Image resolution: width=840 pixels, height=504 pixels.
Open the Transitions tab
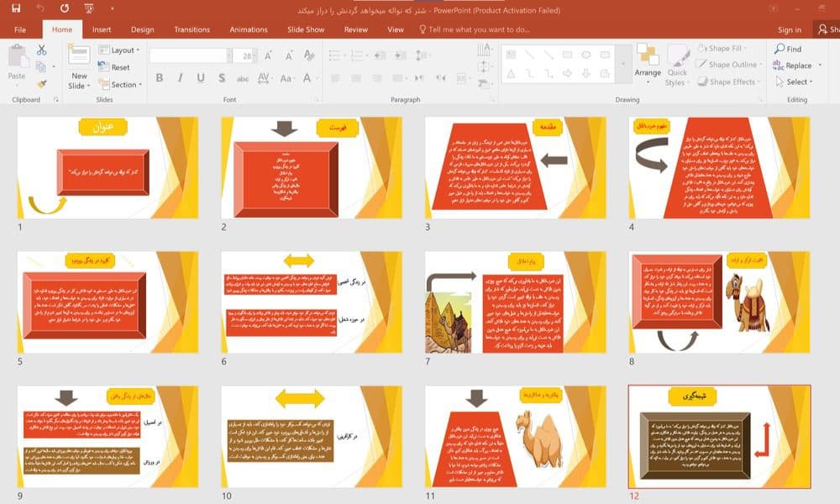click(x=192, y=29)
